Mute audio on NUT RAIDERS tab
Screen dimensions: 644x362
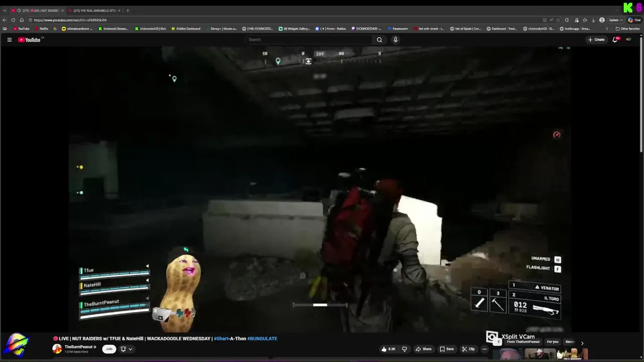19,11
